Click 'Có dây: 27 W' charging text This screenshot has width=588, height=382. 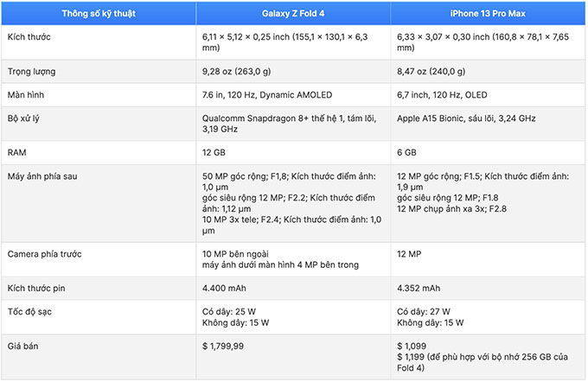[x=424, y=312]
